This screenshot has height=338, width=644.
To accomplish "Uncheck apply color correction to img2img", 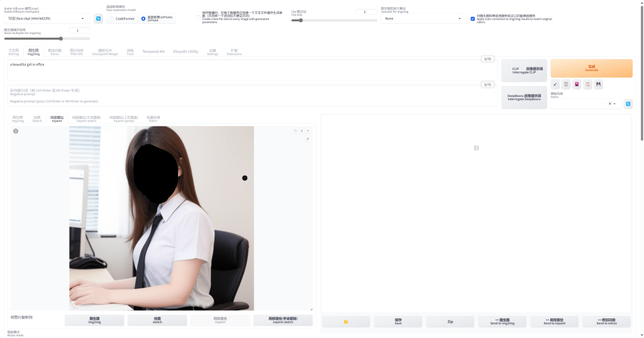I will coord(473,19).
